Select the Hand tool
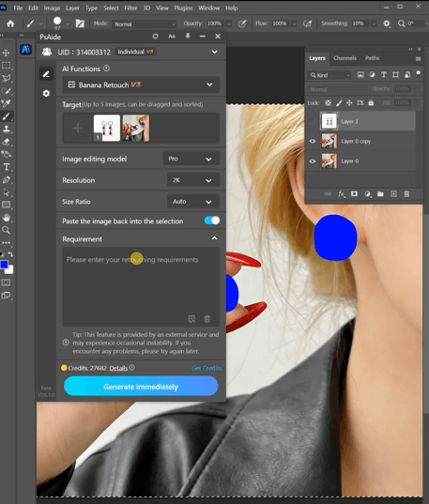The image size is (429, 504). 7,218
